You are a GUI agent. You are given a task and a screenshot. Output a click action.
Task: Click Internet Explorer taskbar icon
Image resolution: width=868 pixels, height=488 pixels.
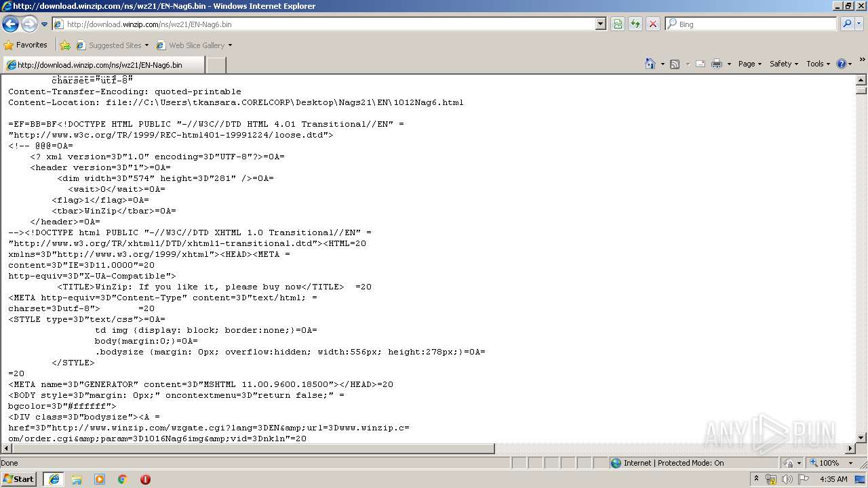point(54,479)
